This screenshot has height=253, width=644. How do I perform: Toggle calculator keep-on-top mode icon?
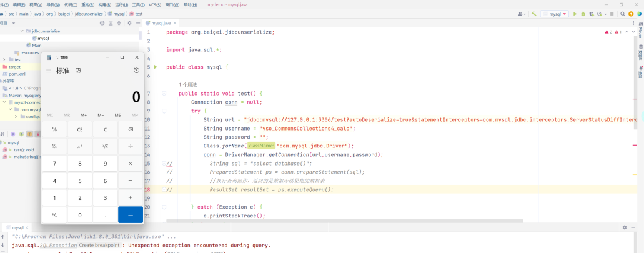pos(78,71)
